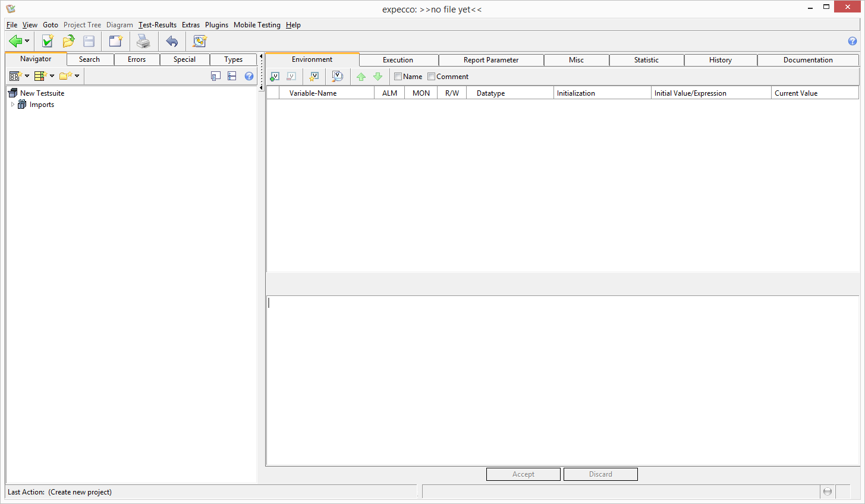Click the blue undo arrow icon
The image size is (865, 504).
(x=172, y=41)
